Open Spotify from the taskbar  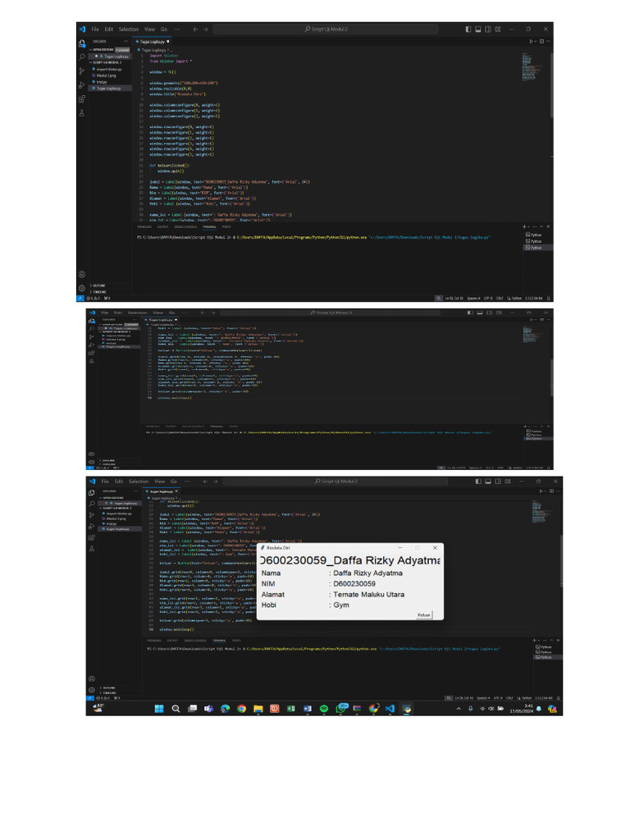pyautogui.click(x=324, y=709)
